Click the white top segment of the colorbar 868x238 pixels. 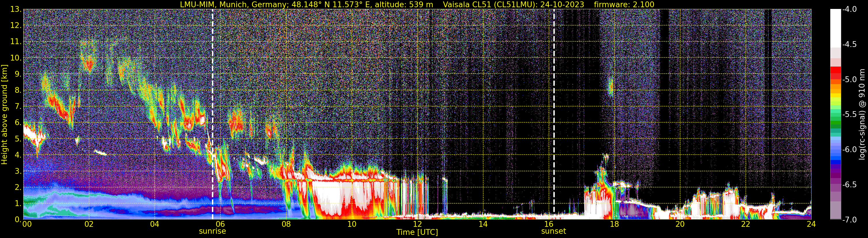click(x=836, y=28)
